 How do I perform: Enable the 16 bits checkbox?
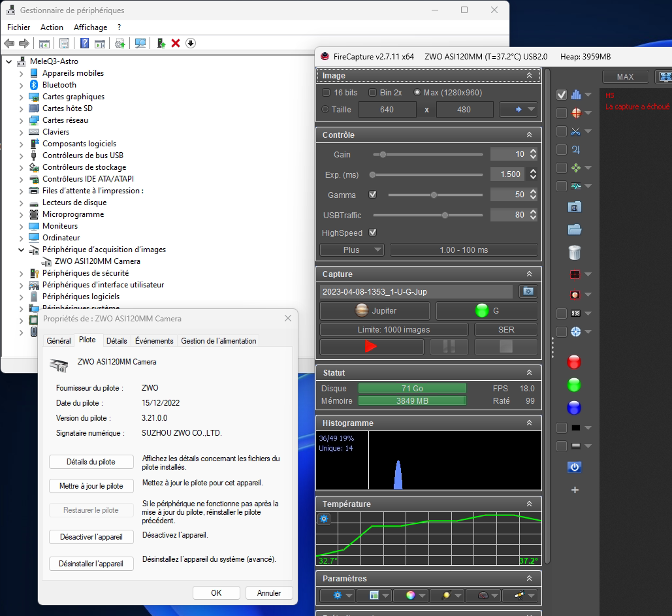point(326,93)
